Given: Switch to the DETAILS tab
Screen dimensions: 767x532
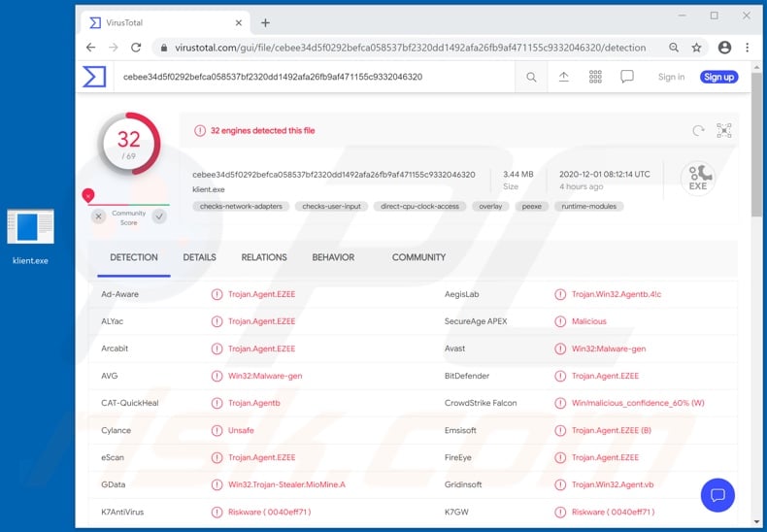Looking at the screenshot, I should pyautogui.click(x=200, y=257).
